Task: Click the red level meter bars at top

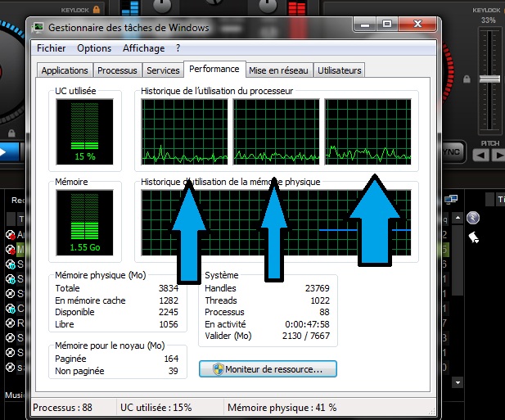Action: click(296, 7)
